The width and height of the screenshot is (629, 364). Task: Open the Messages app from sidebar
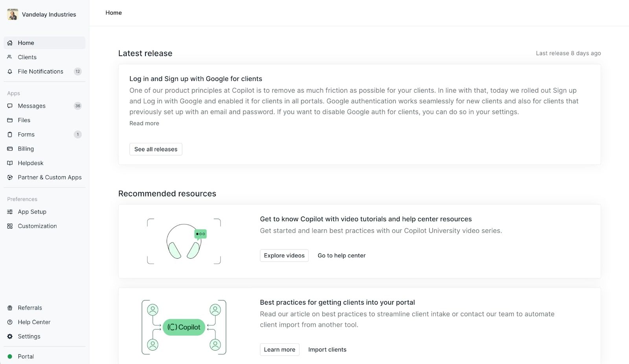[x=31, y=106]
